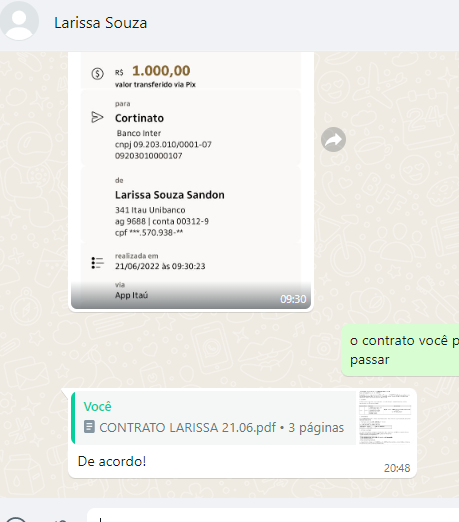Forward the Pix receipt using the arrow icon
This screenshot has height=522, width=459.
click(333, 139)
